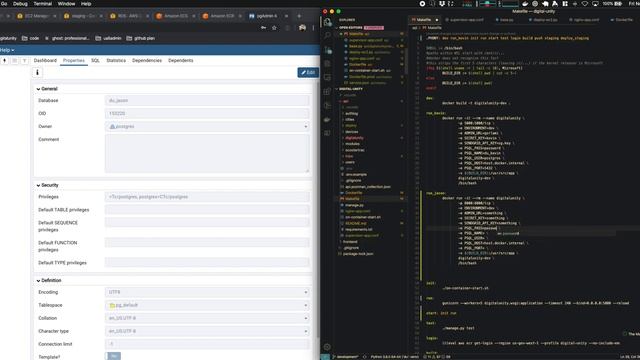Toggle the Template? switch
Image resolution: width=640 pixels, height=360 pixels.
(113, 356)
